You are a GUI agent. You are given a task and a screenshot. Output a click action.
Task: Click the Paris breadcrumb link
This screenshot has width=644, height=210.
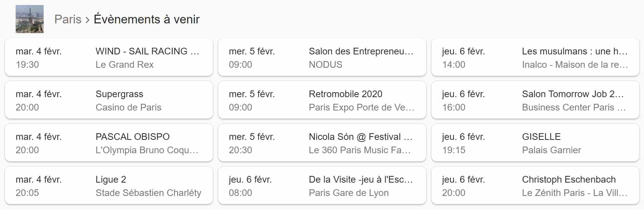click(x=68, y=19)
